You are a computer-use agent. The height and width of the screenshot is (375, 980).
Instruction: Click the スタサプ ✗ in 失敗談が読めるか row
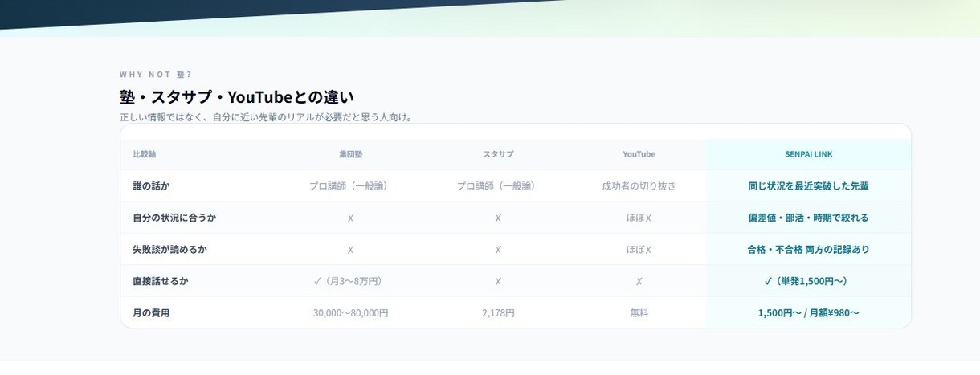(498, 250)
